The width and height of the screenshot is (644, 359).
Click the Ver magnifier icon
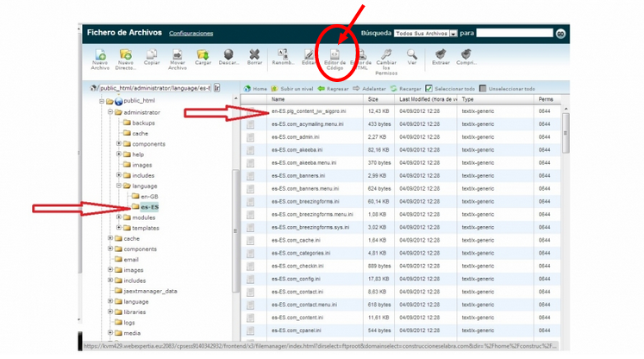click(412, 54)
